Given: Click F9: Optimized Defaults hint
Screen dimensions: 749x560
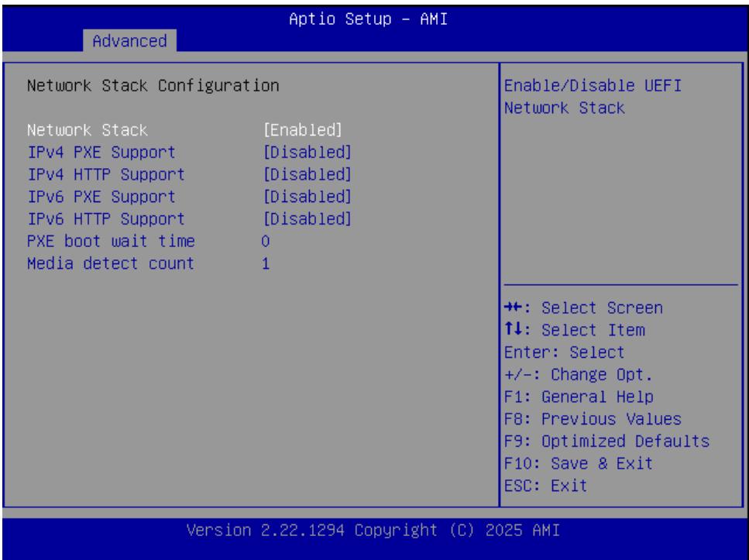Looking at the screenshot, I should tap(606, 441).
